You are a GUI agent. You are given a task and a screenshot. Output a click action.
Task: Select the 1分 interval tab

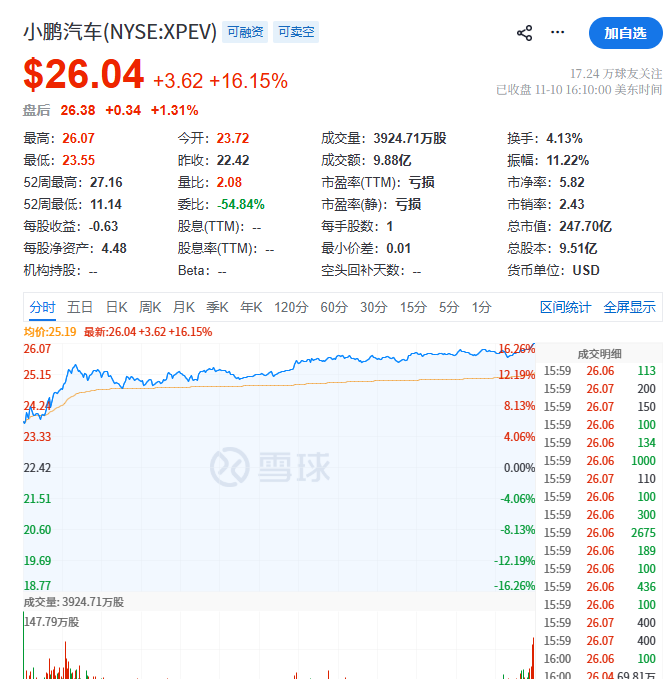(481, 307)
